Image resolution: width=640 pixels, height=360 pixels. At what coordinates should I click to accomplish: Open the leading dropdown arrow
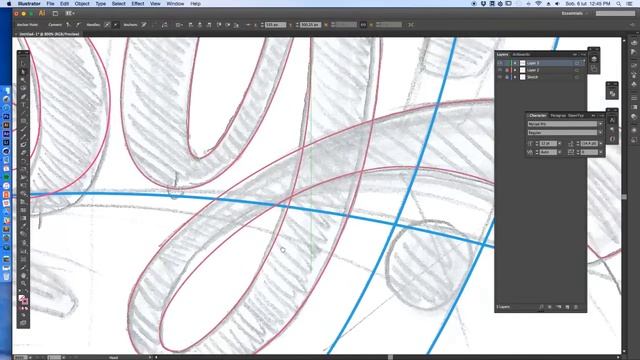pyautogui.click(x=601, y=143)
